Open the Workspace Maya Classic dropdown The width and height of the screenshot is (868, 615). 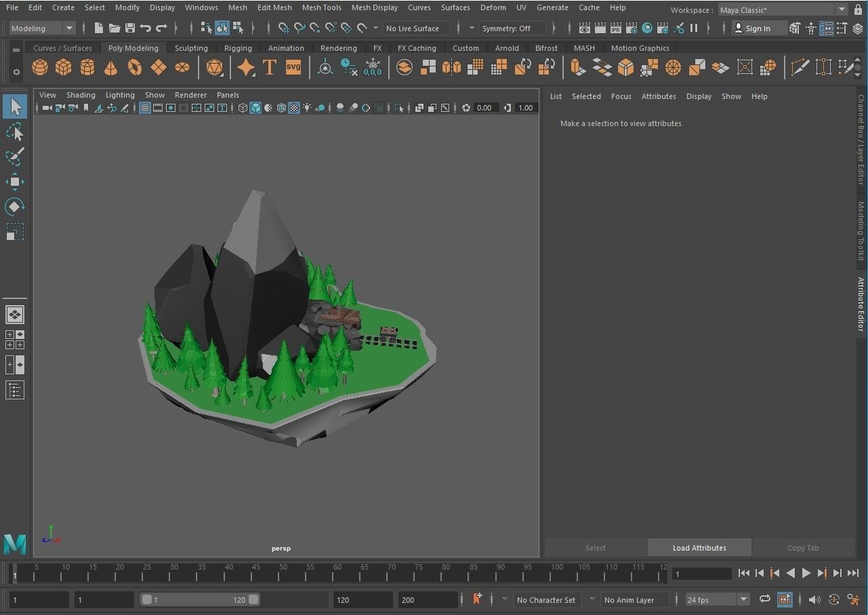[783, 9]
